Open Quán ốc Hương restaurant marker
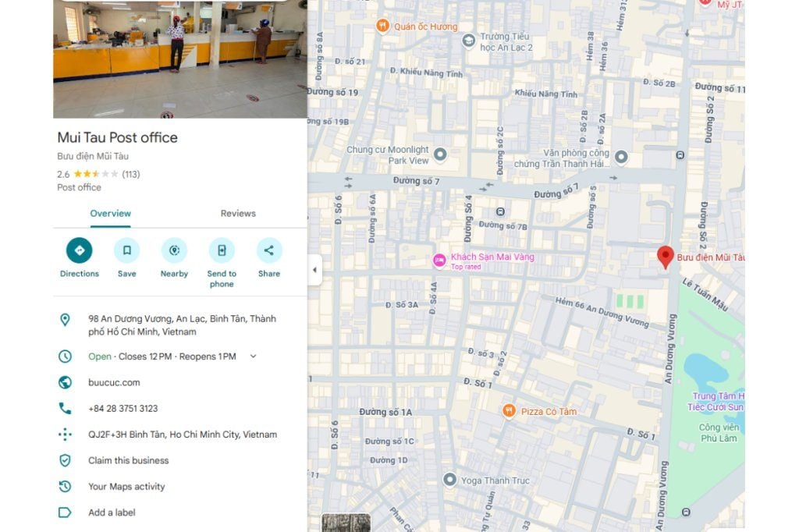This screenshot has height=532, width=799. point(382,26)
